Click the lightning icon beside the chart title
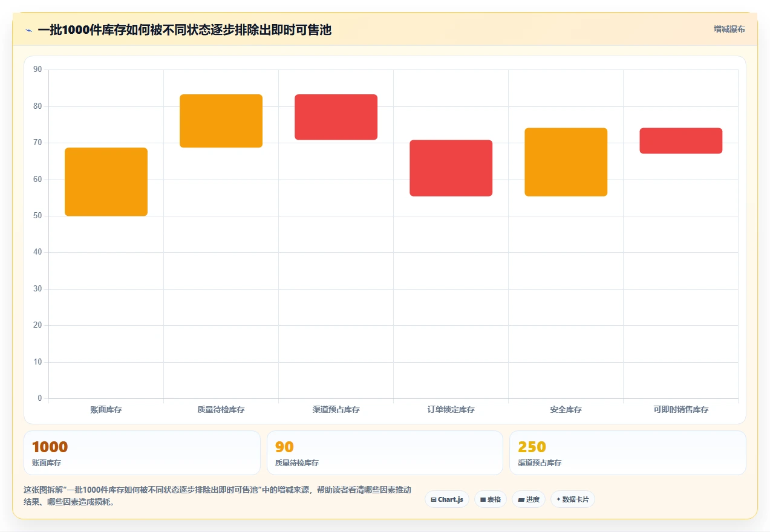 tap(28, 30)
